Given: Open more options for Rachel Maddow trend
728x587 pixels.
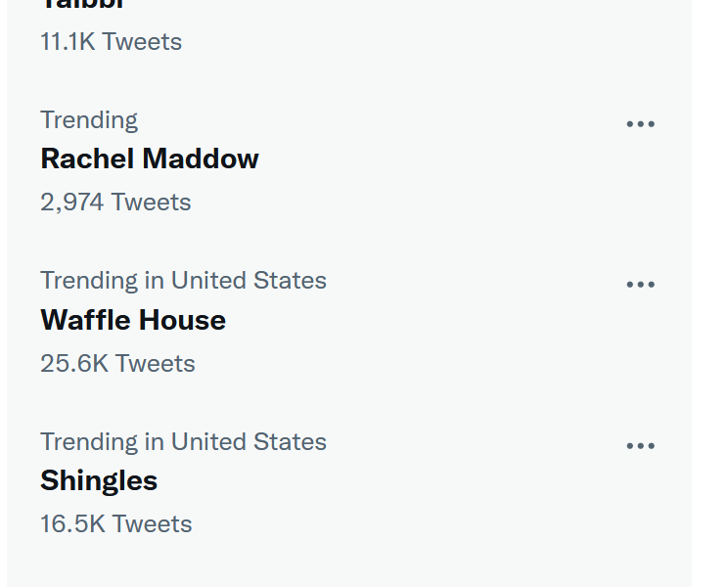Looking at the screenshot, I should click(x=640, y=124).
